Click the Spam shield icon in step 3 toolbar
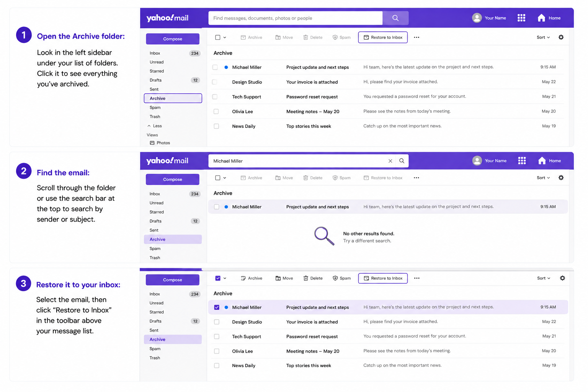Viewport: 588px width, 392px height. pos(335,278)
